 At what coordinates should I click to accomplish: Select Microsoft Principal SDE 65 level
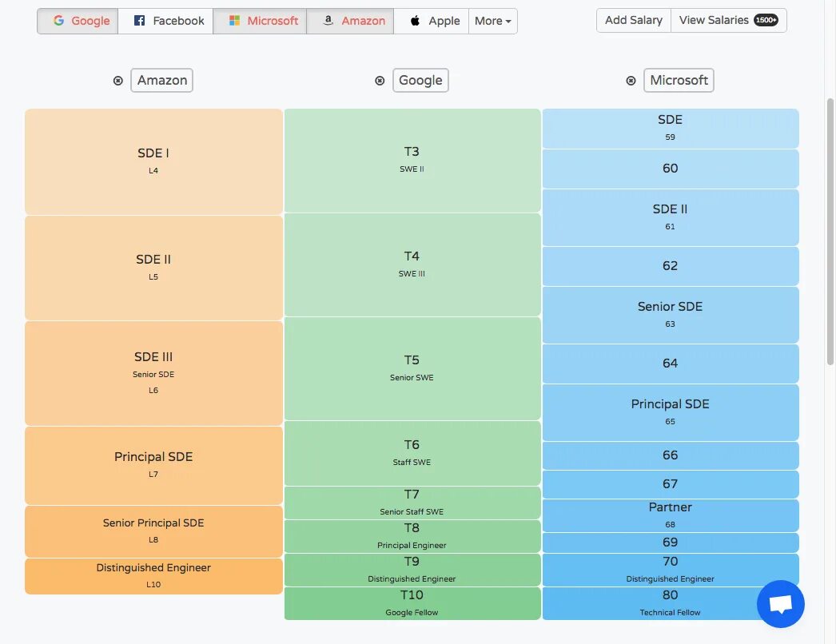click(671, 412)
